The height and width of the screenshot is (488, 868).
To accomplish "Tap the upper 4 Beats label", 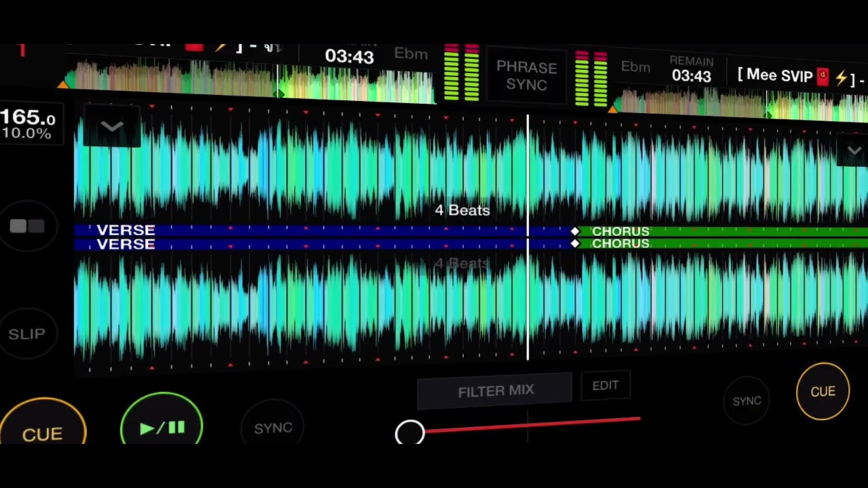I will [x=462, y=210].
